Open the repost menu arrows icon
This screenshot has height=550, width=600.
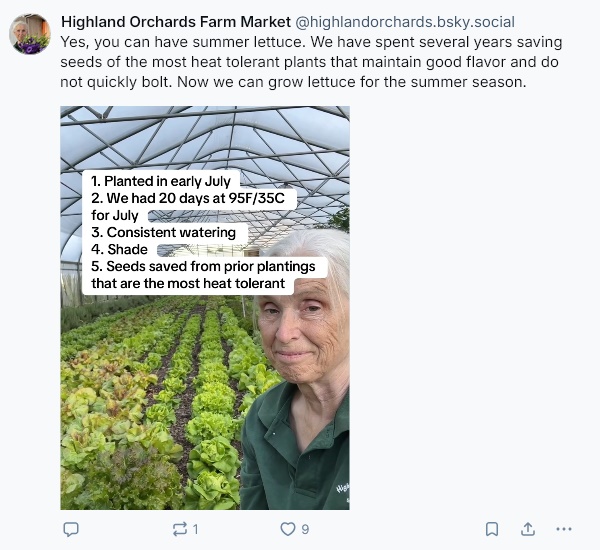(x=179, y=529)
